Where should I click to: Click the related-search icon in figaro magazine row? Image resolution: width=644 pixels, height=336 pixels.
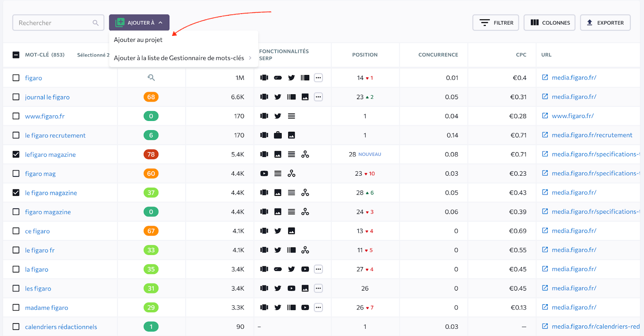305,212
